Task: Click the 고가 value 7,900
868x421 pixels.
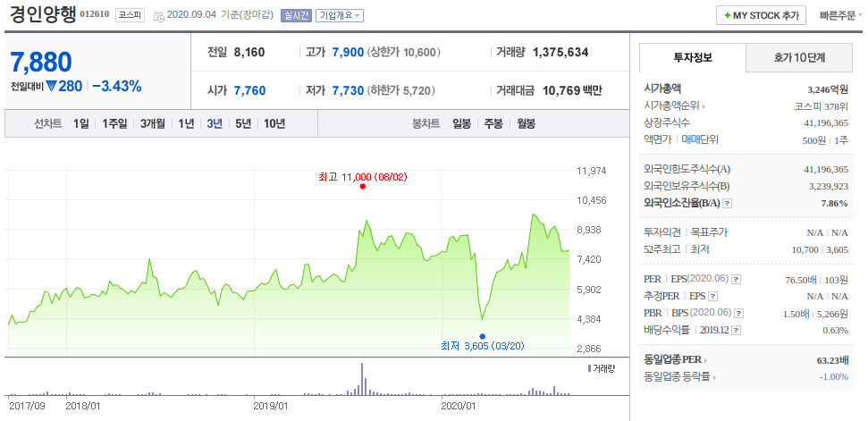Action: [348, 53]
